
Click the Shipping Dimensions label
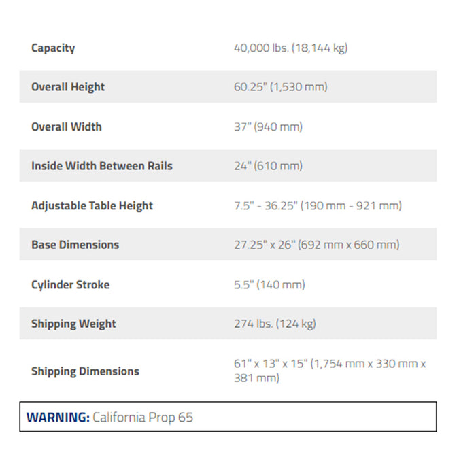coord(85,371)
